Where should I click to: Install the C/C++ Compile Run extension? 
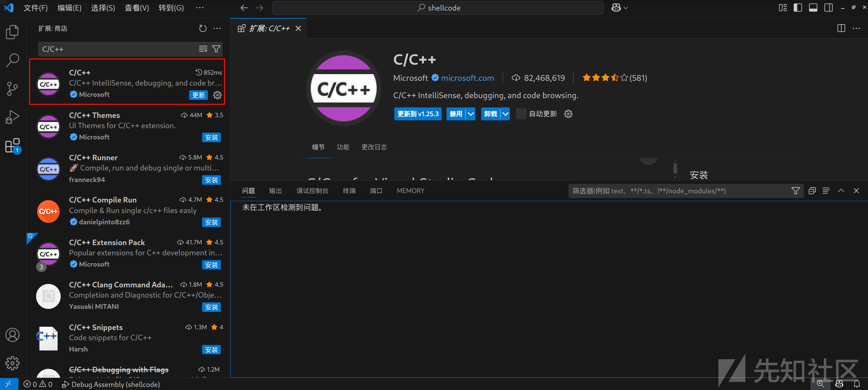click(x=211, y=222)
